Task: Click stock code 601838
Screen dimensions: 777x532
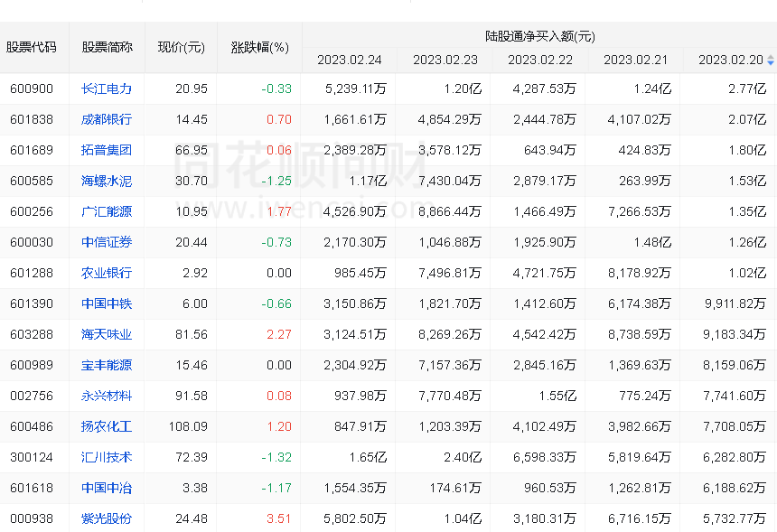Action: click(x=32, y=119)
